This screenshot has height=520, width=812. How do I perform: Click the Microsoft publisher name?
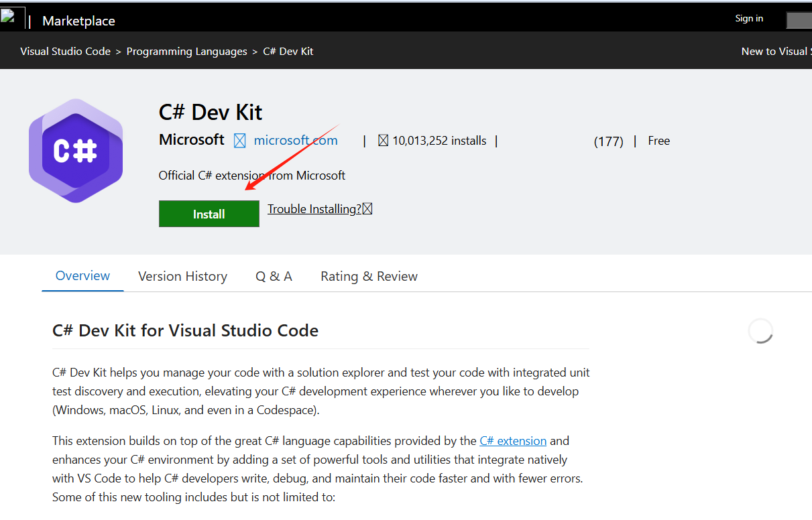click(x=192, y=139)
